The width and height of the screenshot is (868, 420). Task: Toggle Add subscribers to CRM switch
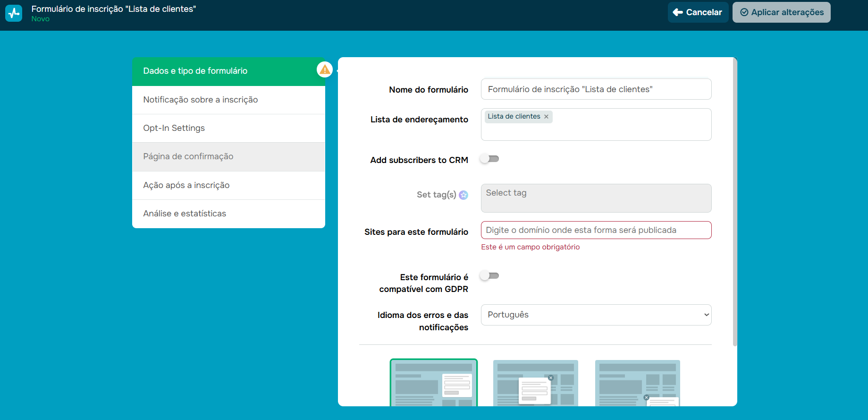pyautogui.click(x=489, y=159)
